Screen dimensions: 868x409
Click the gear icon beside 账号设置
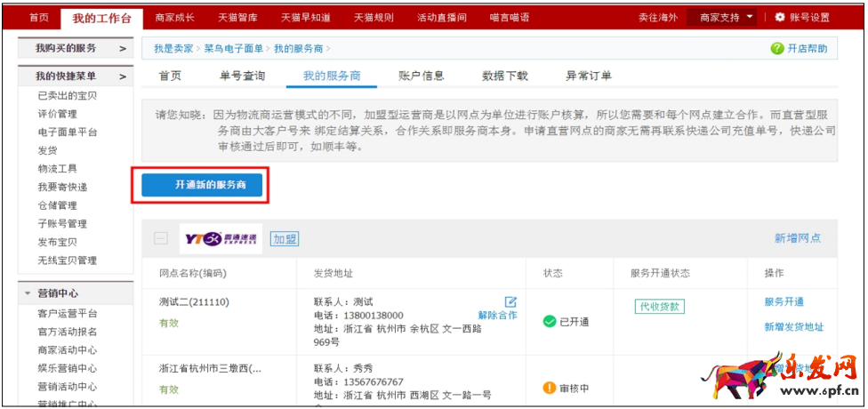tap(780, 17)
